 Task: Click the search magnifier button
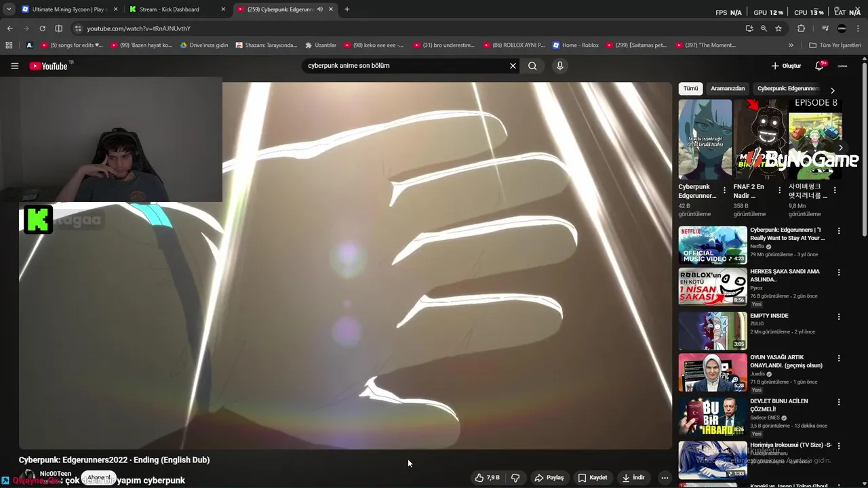(532, 66)
